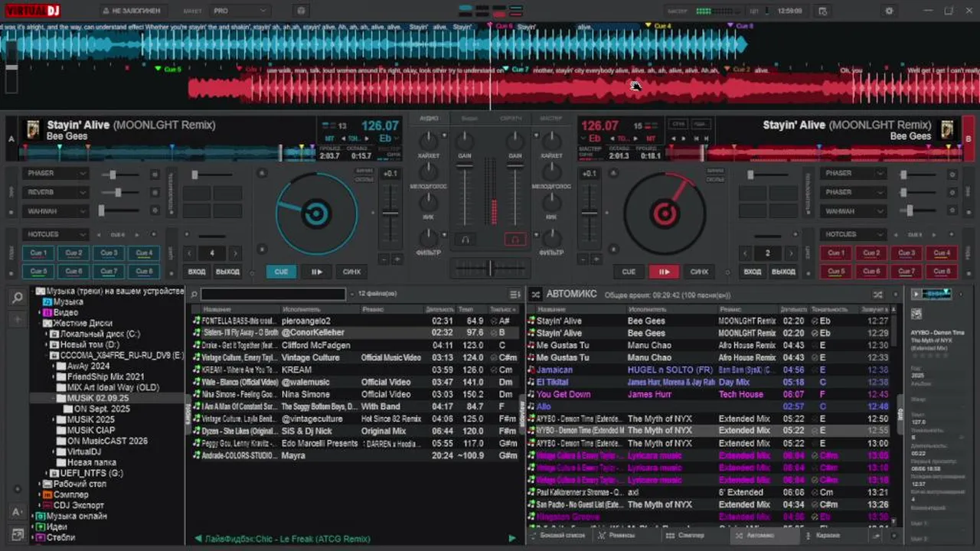Click the 'ВХОД' loop-in button on the right deck
The image size is (980, 551).
click(753, 272)
